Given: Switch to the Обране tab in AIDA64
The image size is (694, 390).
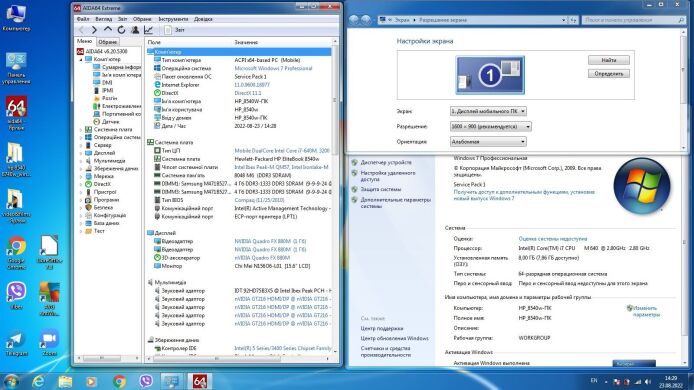Looking at the screenshot, I should click(108, 42).
